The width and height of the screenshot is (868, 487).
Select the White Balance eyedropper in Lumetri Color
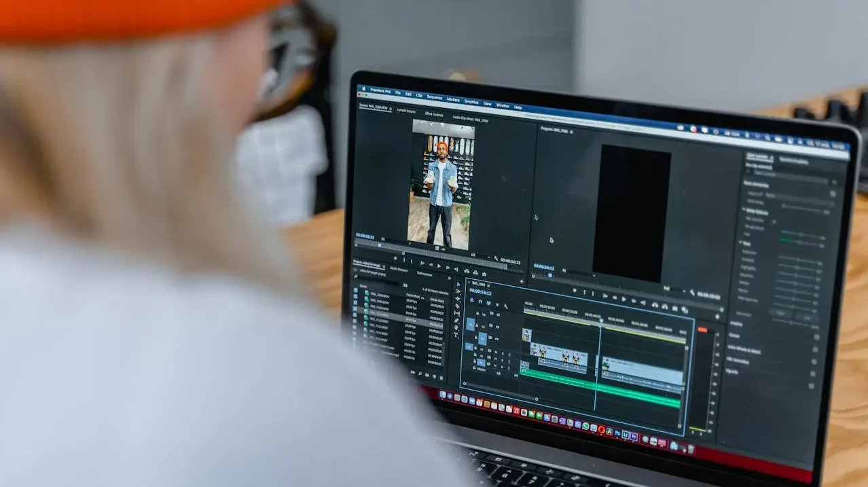[773, 221]
